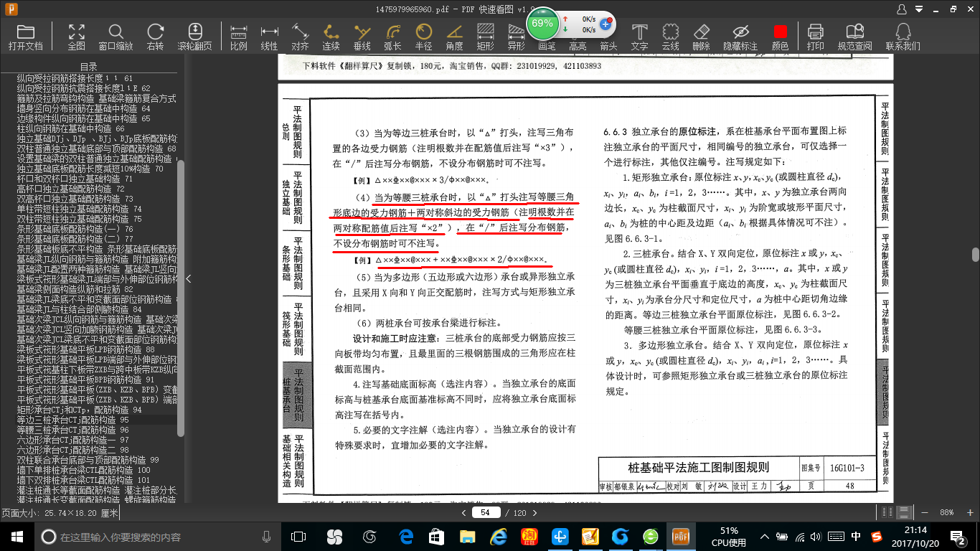Rotate the page with 右转
The height and width of the screenshot is (551, 980).
155,37
